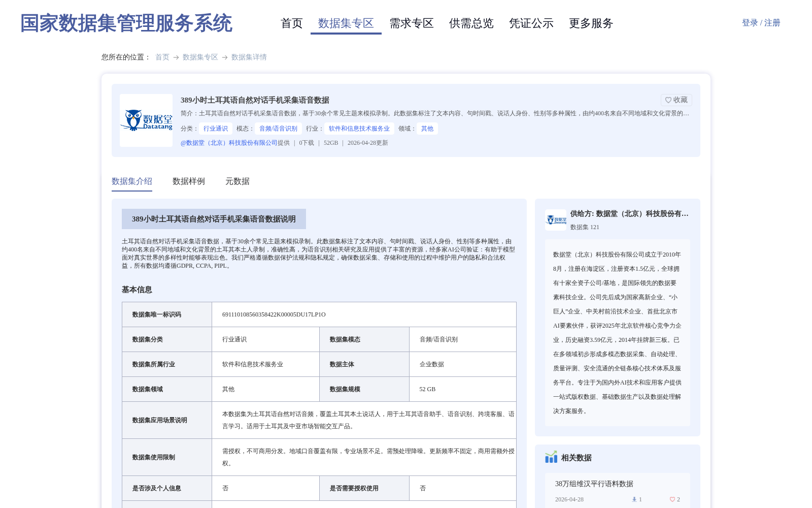Click the heart icon on 收藏 button

pyautogui.click(x=668, y=100)
